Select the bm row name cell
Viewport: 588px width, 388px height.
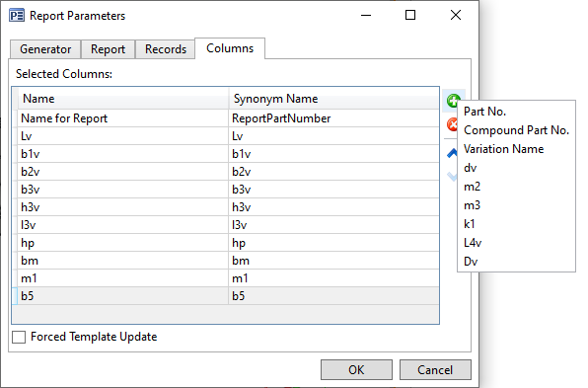pos(122,261)
